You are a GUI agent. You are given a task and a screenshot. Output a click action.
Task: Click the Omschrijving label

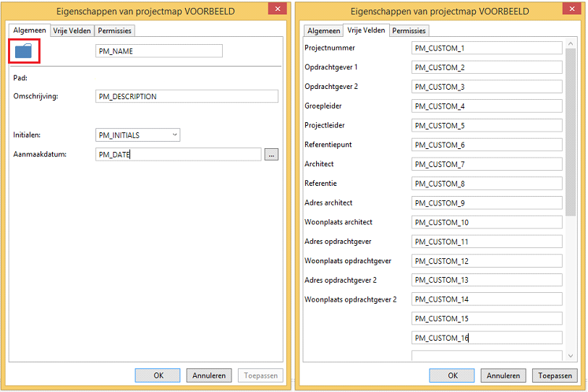(x=35, y=96)
